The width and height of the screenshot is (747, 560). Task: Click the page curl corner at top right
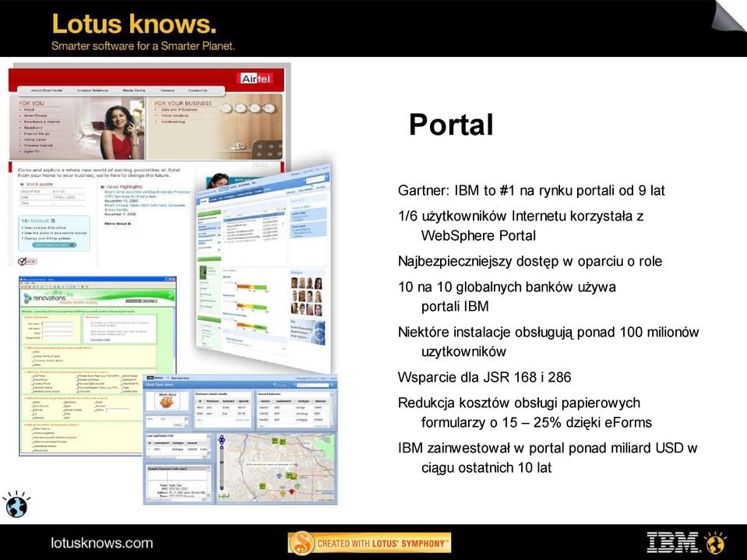729,16
